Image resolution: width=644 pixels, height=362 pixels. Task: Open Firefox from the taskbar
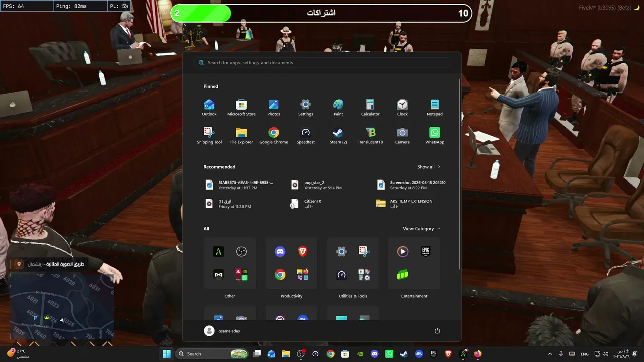[477, 354]
